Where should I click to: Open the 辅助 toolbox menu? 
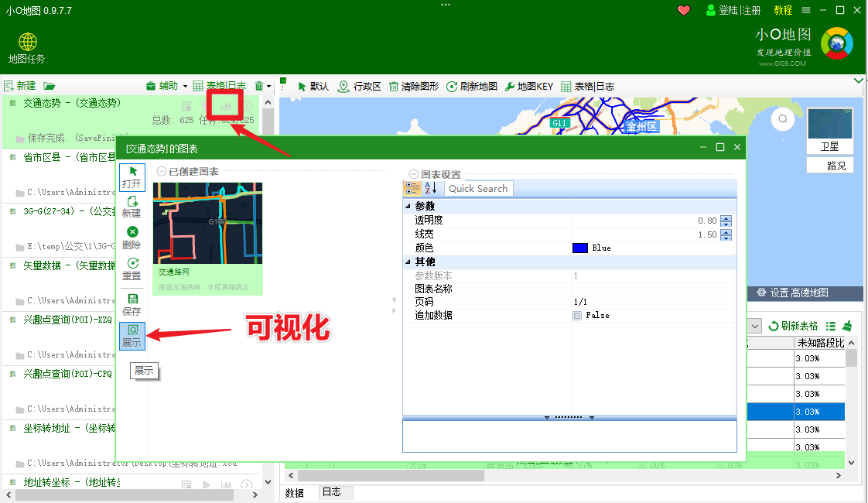pyautogui.click(x=166, y=86)
